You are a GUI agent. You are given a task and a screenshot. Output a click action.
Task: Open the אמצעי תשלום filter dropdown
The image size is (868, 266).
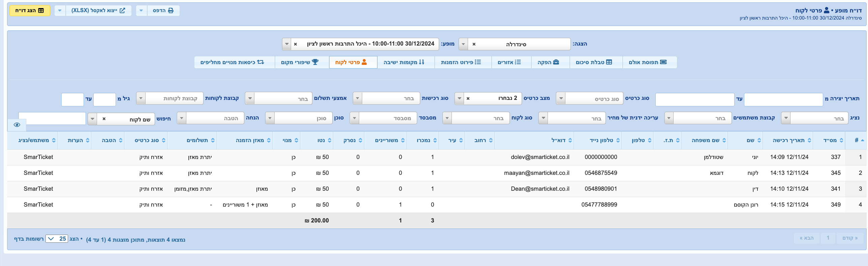click(x=278, y=98)
